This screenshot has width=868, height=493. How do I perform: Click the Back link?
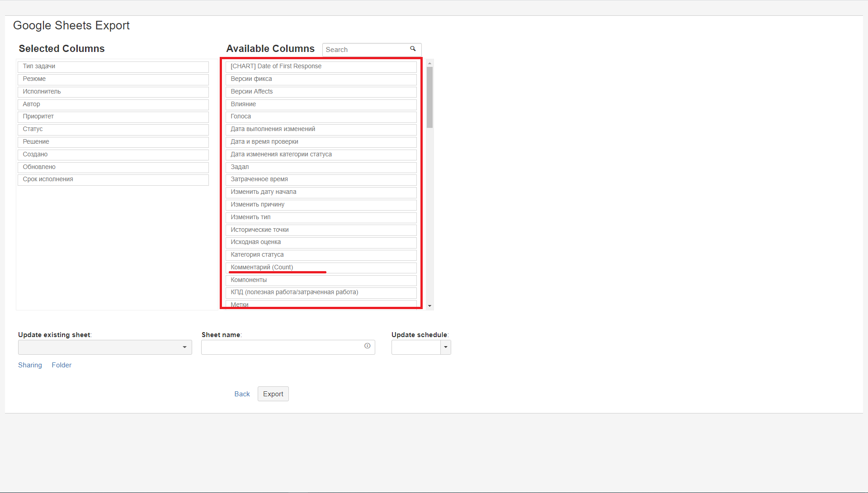coord(242,394)
